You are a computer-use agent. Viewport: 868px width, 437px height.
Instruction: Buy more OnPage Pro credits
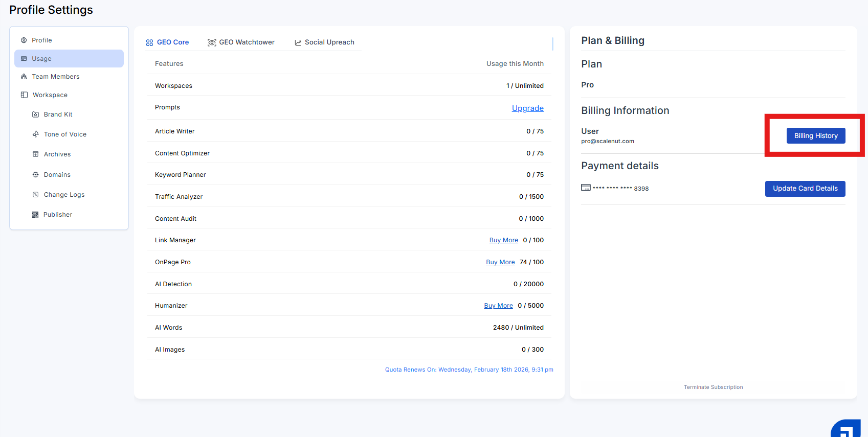(x=500, y=262)
